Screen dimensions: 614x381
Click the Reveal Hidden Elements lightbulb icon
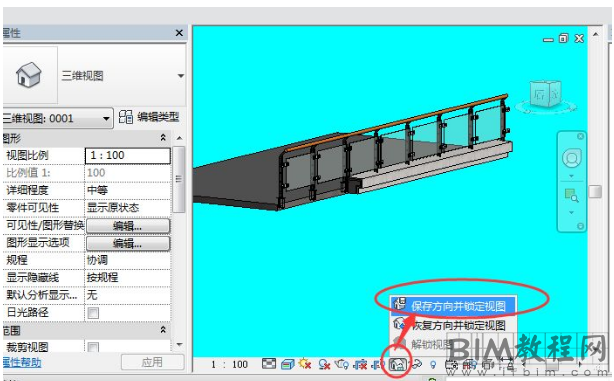click(x=433, y=365)
